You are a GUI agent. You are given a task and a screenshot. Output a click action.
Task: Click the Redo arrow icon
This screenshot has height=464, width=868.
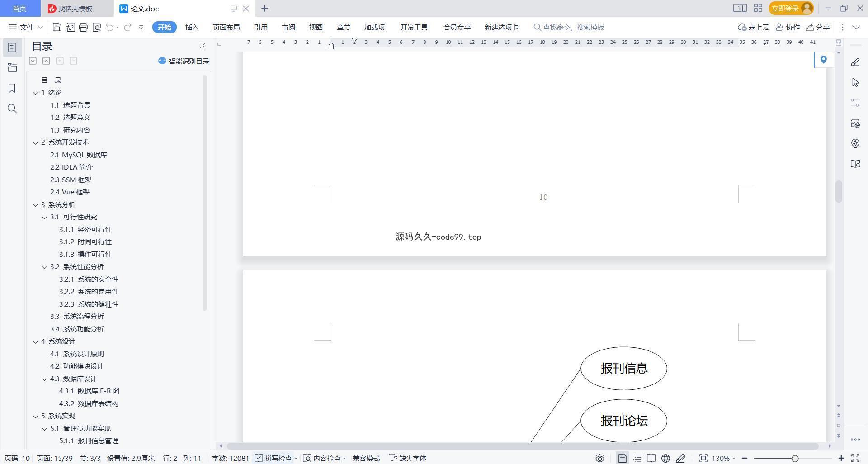(127, 27)
